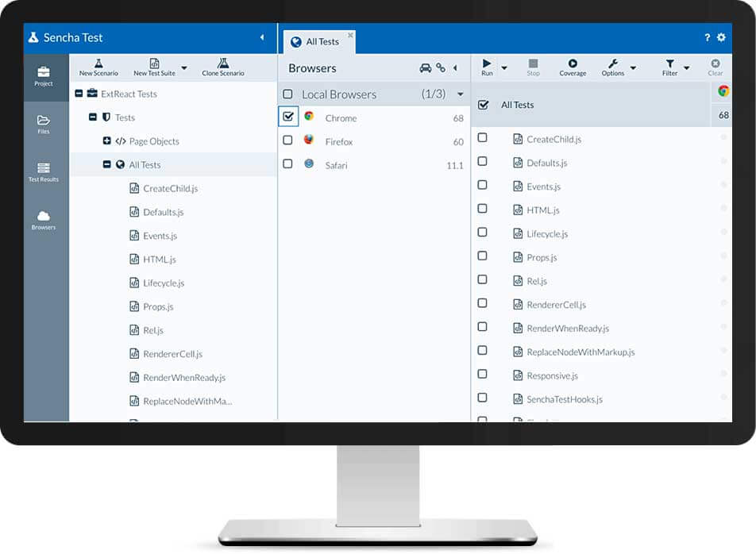Click the car icon in Browsers header
This screenshot has height=554, width=756.
(426, 68)
